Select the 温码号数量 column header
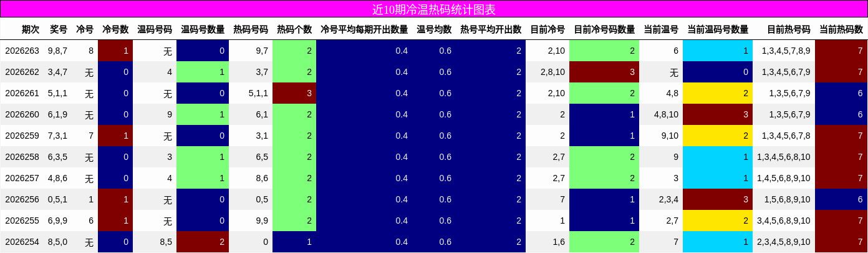Viewport: 868px width, 253px height. coord(203,29)
